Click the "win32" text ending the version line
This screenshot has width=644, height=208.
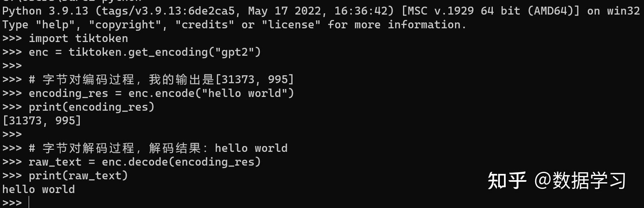tap(623, 11)
